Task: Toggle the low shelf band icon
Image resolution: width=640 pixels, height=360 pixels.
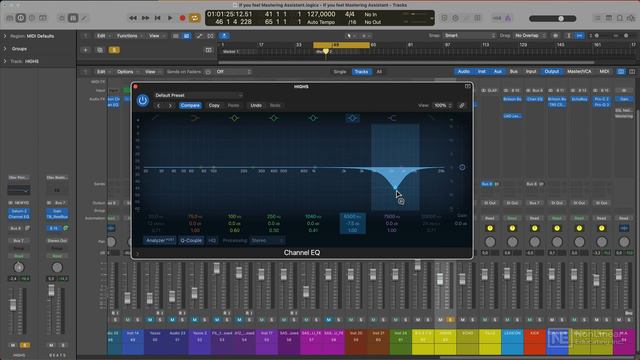Action: click(x=195, y=118)
